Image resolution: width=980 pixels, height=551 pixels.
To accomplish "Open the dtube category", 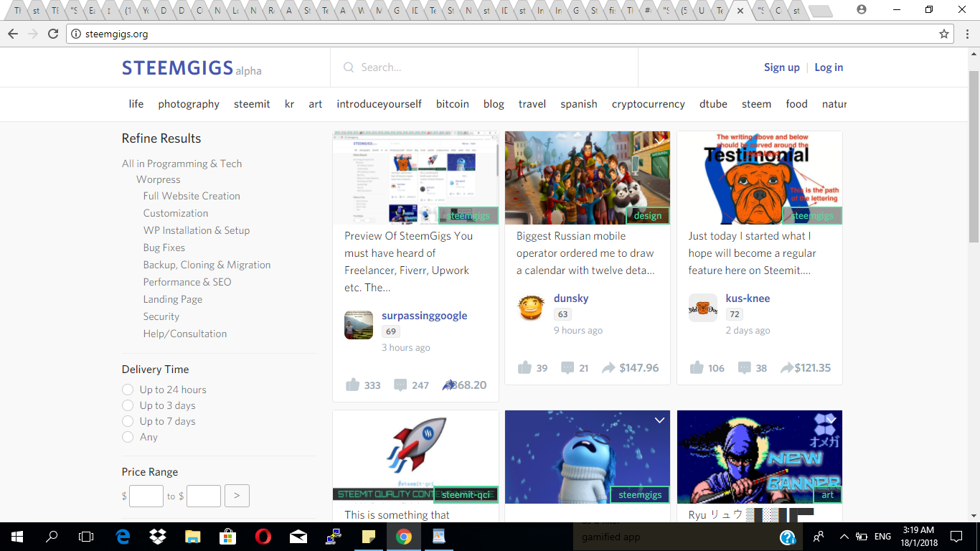I will pyautogui.click(x=714, y=104).
